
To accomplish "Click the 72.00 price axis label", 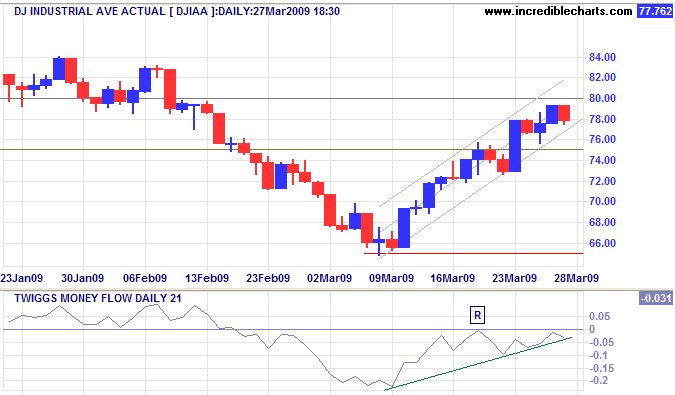I will click(x=602, y=181).
